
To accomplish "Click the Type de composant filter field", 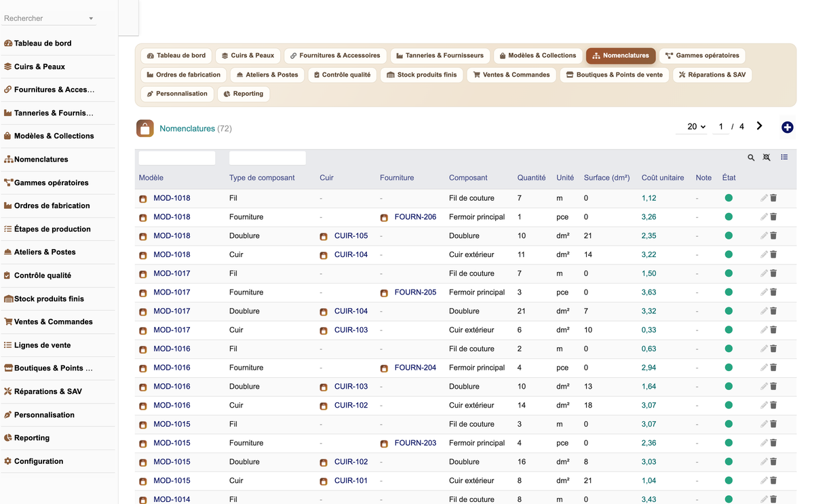I will [x=267, y=158].
